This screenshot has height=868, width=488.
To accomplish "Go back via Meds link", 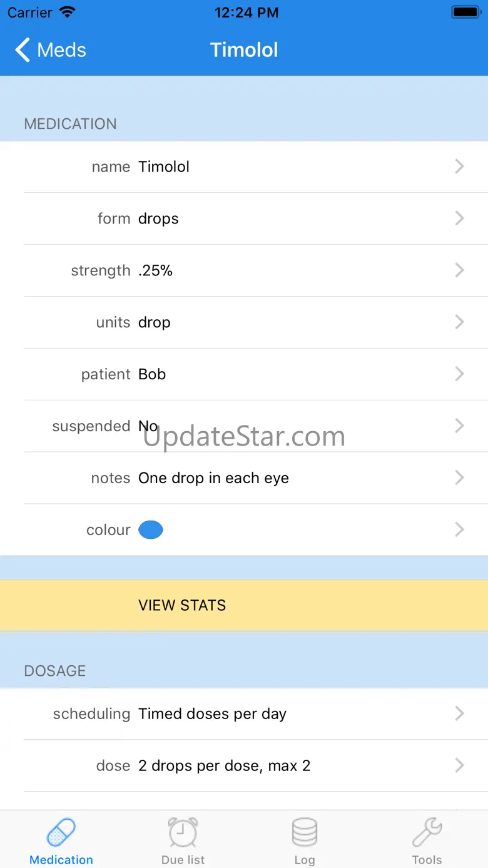I will [61, 50].
